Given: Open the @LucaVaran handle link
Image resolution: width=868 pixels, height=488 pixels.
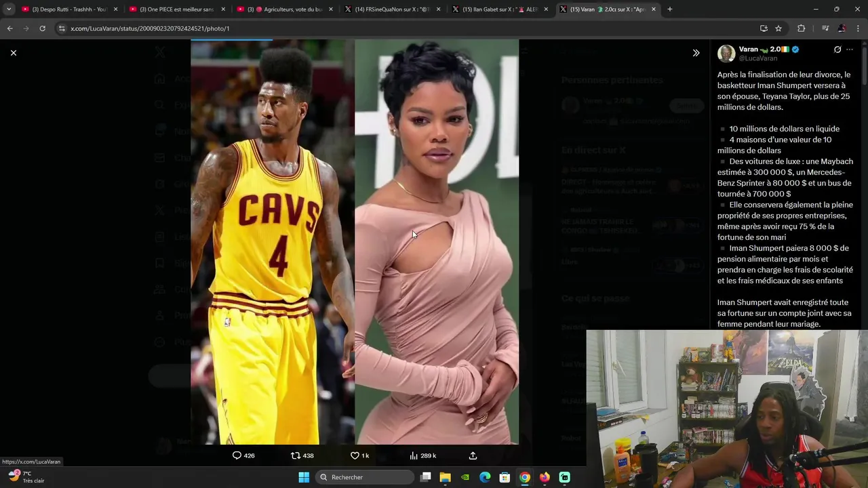Looking at the screenshot, I should [x=758, y=58].
